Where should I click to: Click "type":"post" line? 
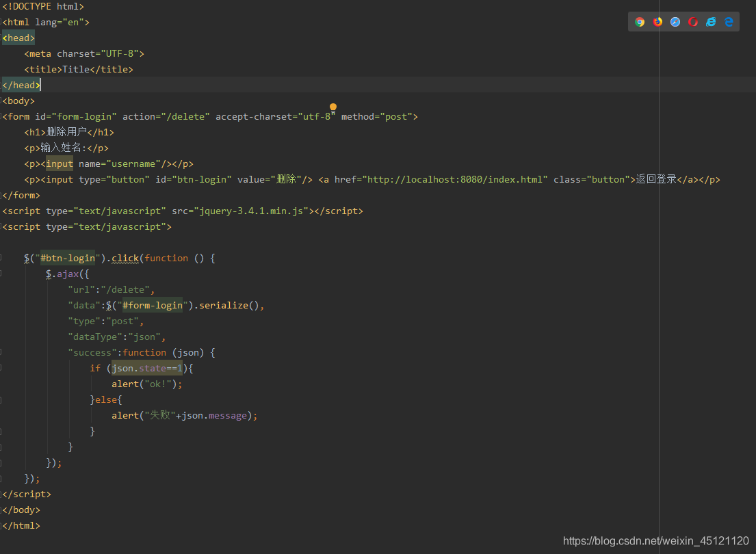[105, 321]
